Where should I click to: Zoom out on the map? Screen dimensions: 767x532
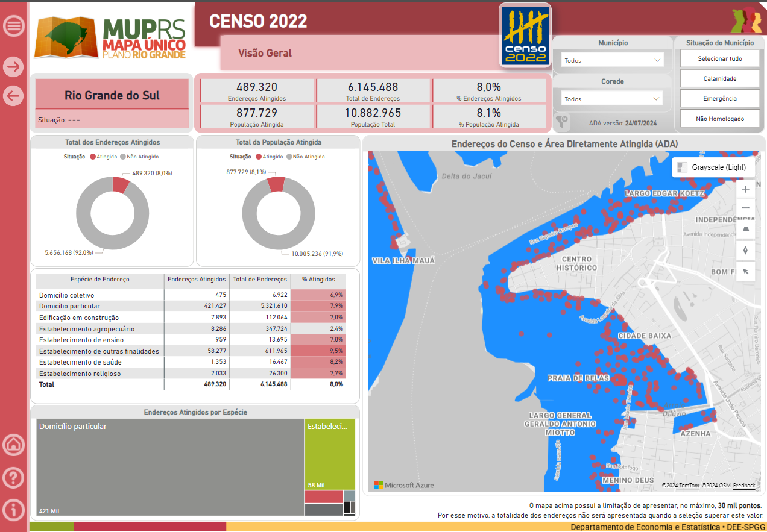click(746, 208)
